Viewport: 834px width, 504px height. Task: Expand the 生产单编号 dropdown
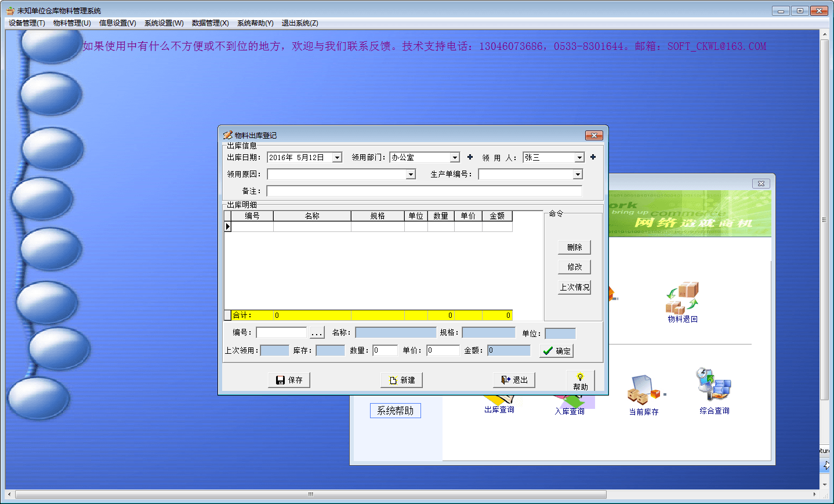pyautogui.click(x=577, y=175)
